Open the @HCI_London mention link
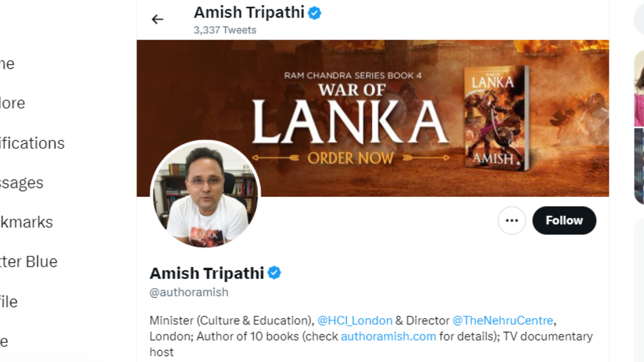The width and height of the screenshot is (644, 362). pos(355,320)
